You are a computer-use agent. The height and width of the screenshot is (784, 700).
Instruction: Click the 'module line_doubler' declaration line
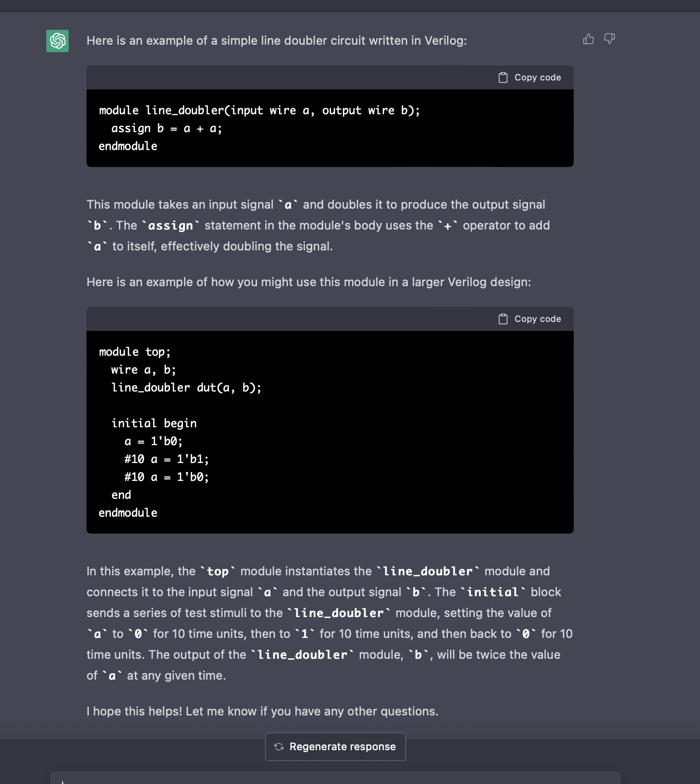tap(259, 111)
